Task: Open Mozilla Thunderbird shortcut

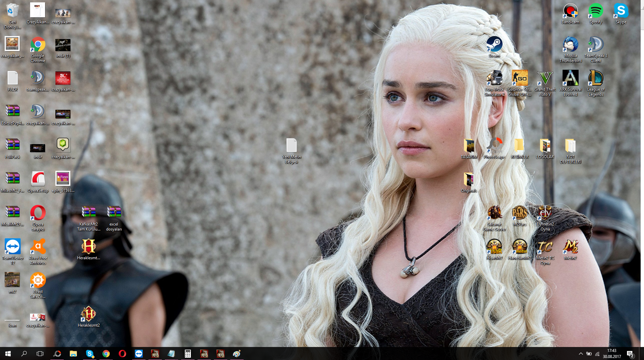Action: (570, 50)
